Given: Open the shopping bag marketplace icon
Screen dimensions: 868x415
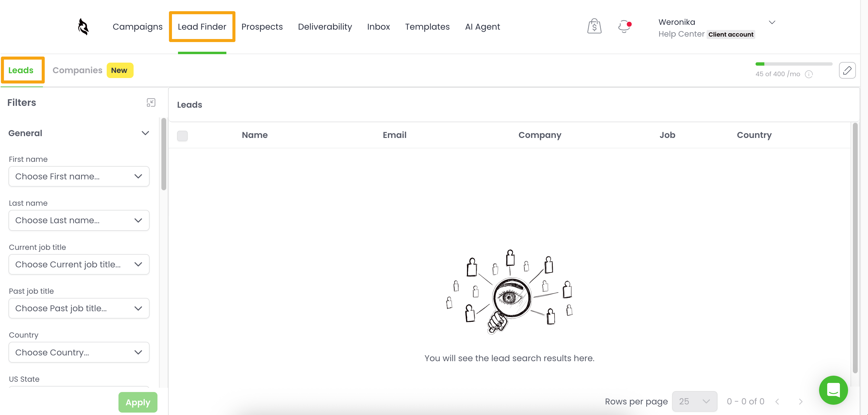Looking at the screenshot, I should point(594,26).
